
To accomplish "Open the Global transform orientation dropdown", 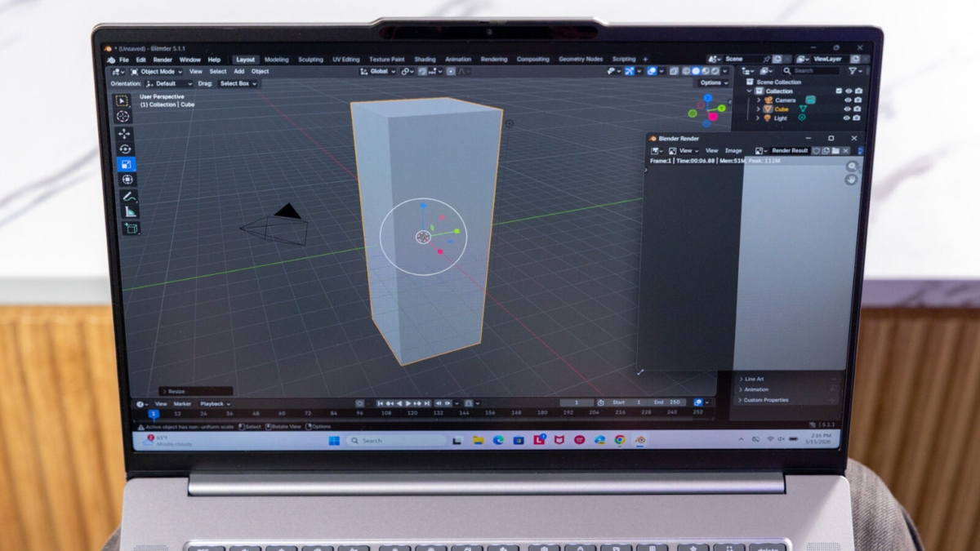I will click(x=378, y=72).
